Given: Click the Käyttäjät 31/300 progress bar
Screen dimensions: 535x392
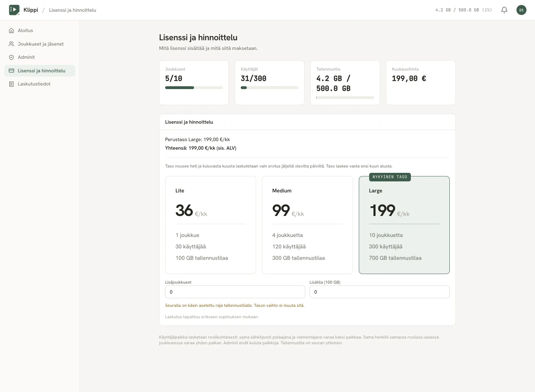Looking at the screenshot, I should click(270, 88).
